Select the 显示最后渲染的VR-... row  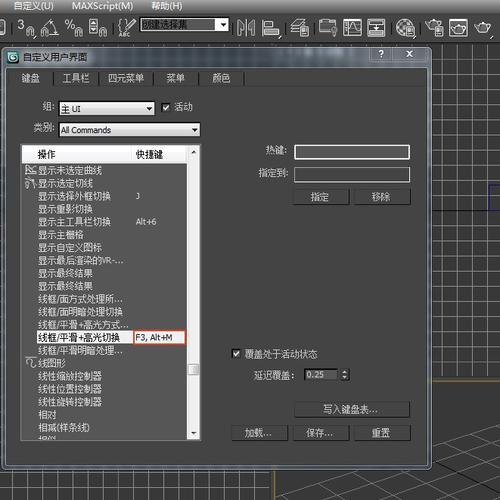[x=104, y=260]
